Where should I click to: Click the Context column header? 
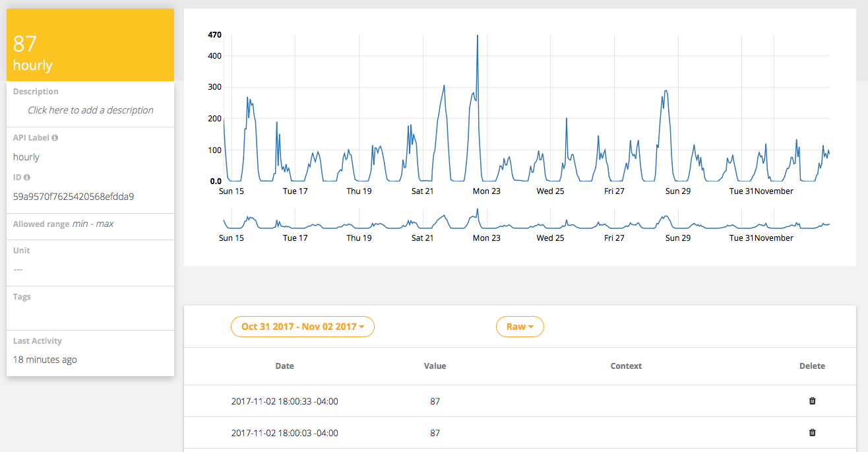[626, 366]
